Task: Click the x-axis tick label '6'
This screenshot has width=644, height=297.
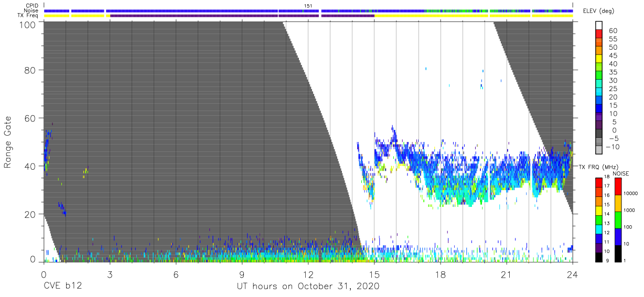Action: click(x=176, y=274)
